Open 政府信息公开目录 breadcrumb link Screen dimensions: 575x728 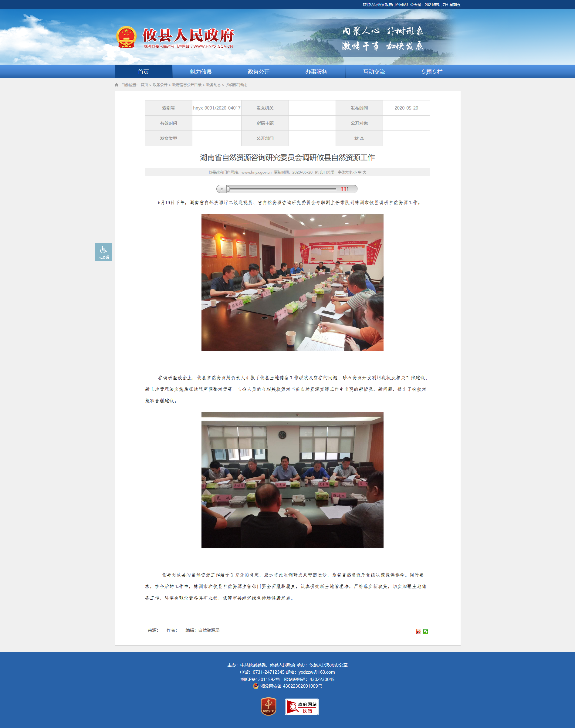click(x=187, y=85)
